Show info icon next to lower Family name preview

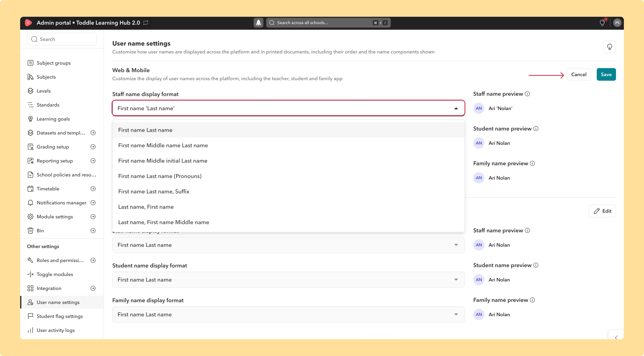click(x=532, y=300)
